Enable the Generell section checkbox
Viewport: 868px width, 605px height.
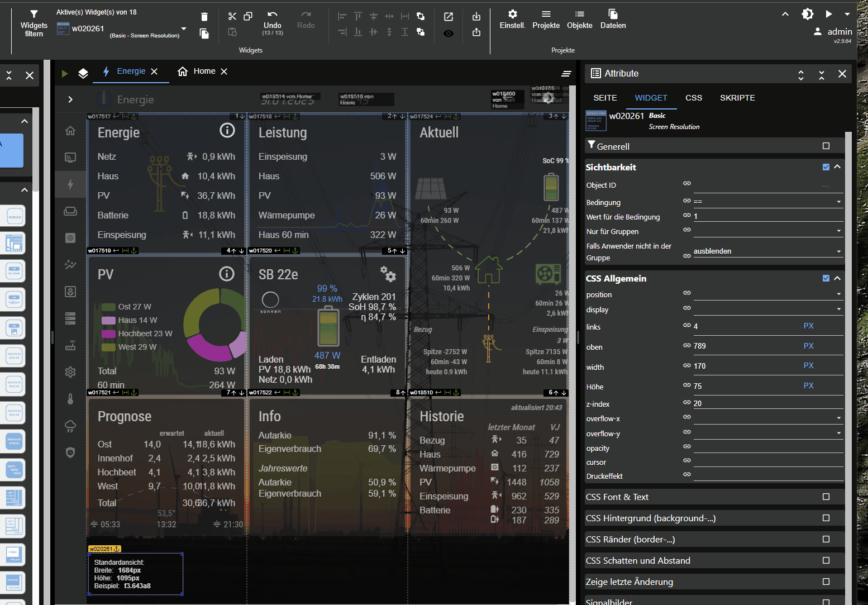click(826, 146)
